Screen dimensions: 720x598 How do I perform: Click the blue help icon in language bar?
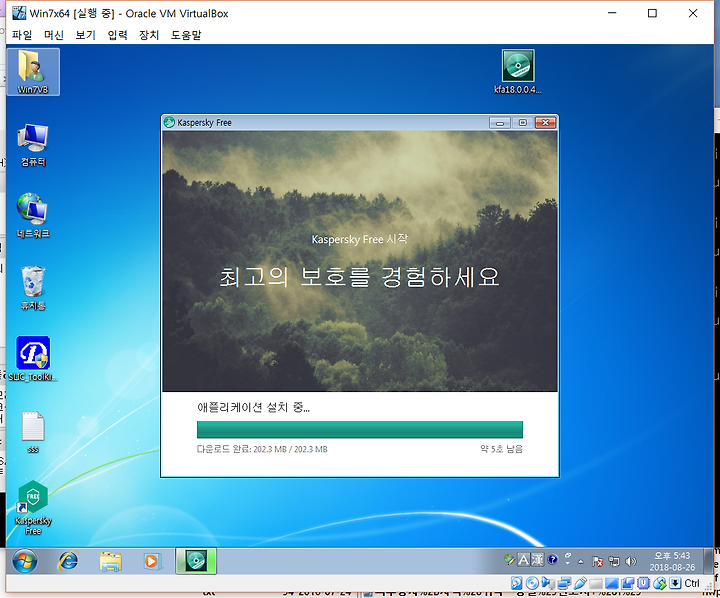pyautogui.click(x=552, y=559)
